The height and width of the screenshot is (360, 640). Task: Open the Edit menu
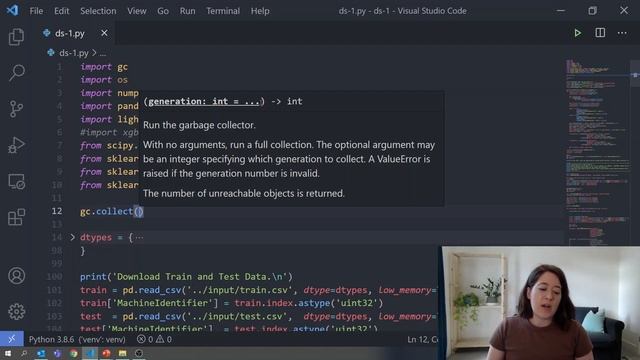tap(62, 11)
